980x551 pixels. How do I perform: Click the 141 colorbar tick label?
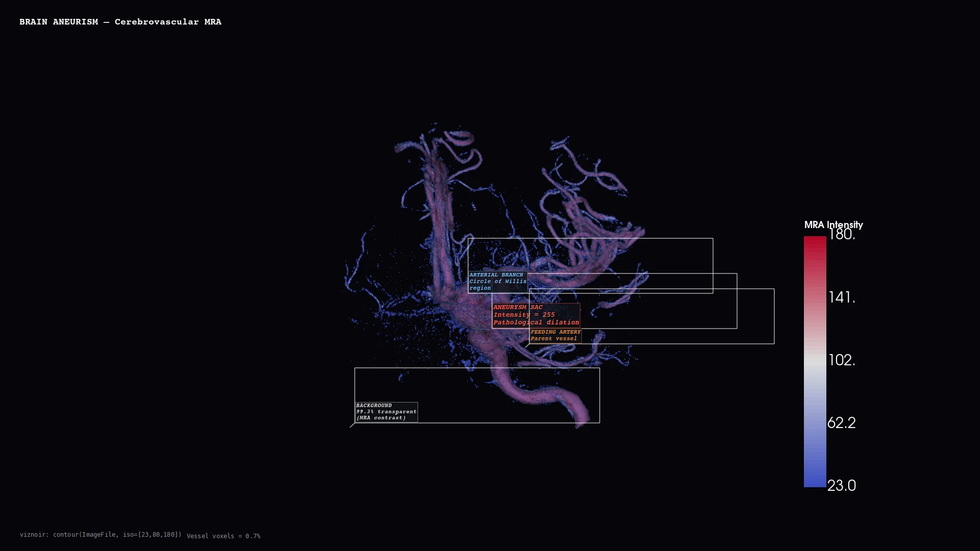click(x=841, y=297)
